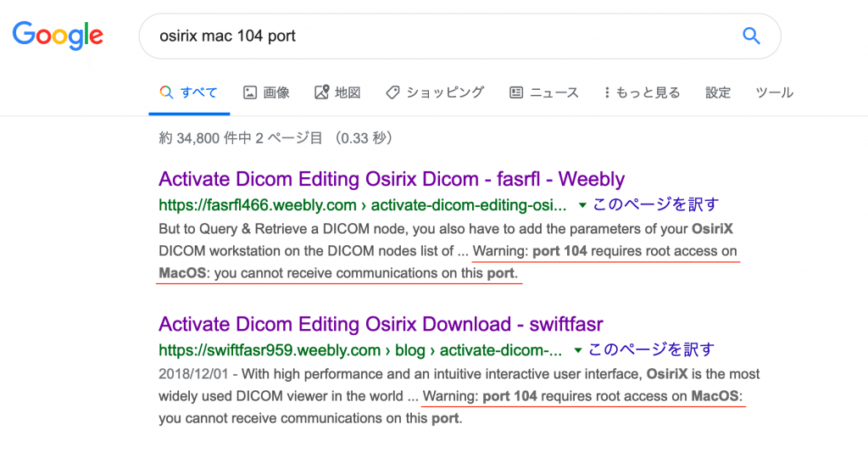Click the date '2018/12/01' in the swiftfasr snippet
This screenshot has height=452, width=868.
click(193, 374)
